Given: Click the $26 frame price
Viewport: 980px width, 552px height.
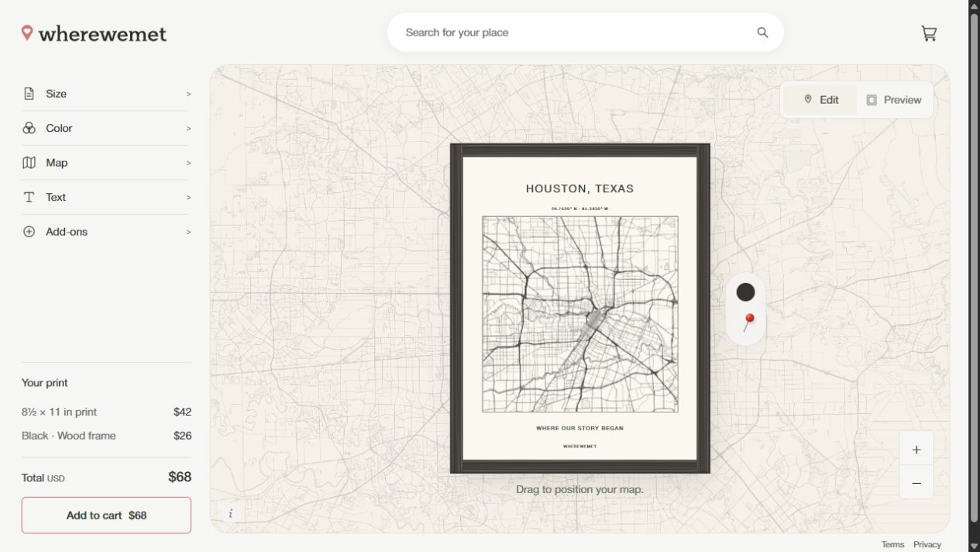Looking at the screenshot, I should pos(182,436).
